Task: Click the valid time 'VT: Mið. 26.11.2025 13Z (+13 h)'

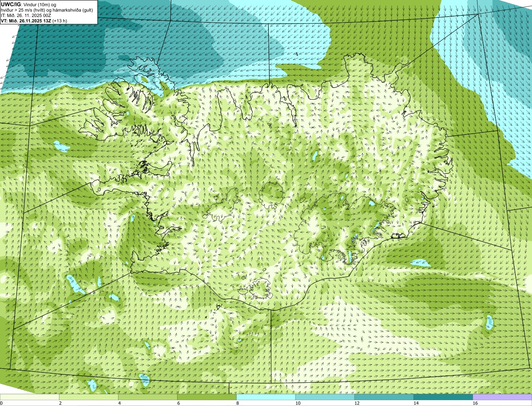Action: click(34, 21)
